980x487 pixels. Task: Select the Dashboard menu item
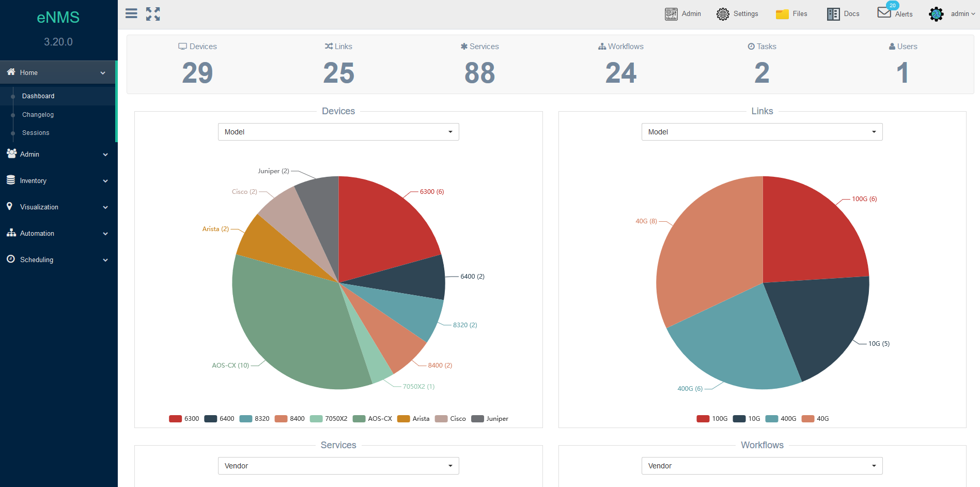38,96
